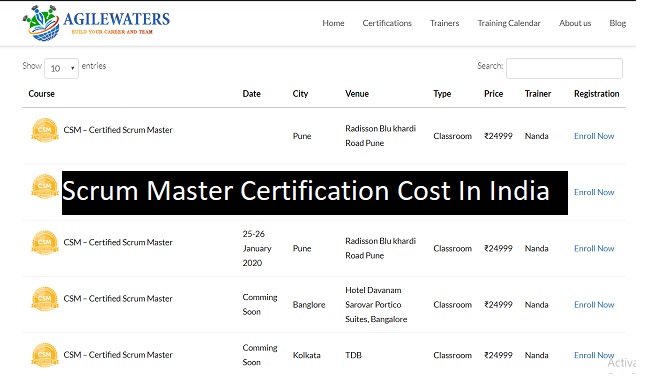Click CSM course title in first Pune row
The height and width of the screenshot is (391, 645).
(x=118, y=130)
